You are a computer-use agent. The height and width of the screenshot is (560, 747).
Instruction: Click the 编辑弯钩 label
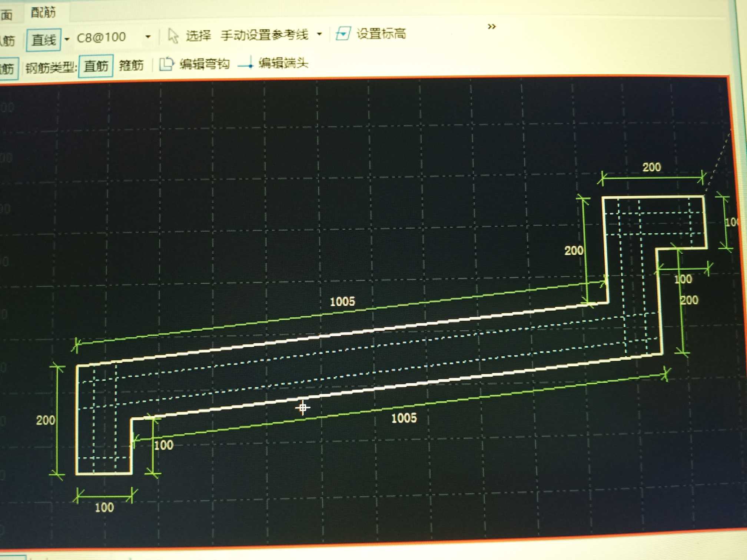pos(205,64)
